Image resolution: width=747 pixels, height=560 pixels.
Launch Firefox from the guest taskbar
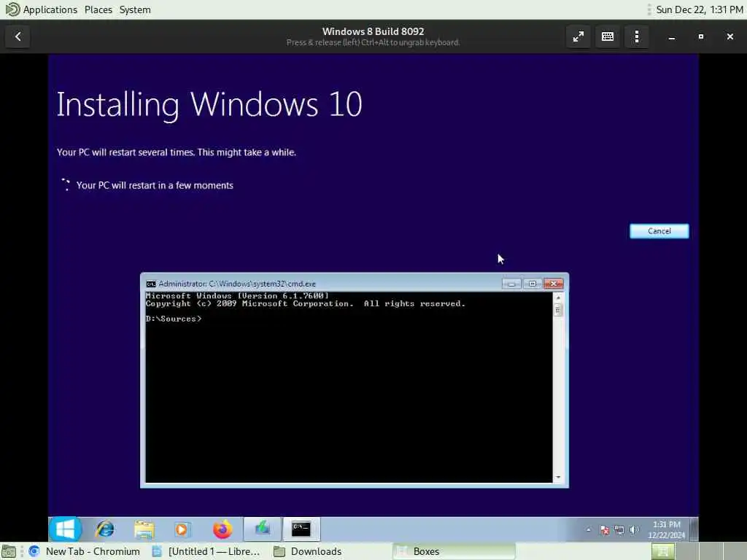222,529
